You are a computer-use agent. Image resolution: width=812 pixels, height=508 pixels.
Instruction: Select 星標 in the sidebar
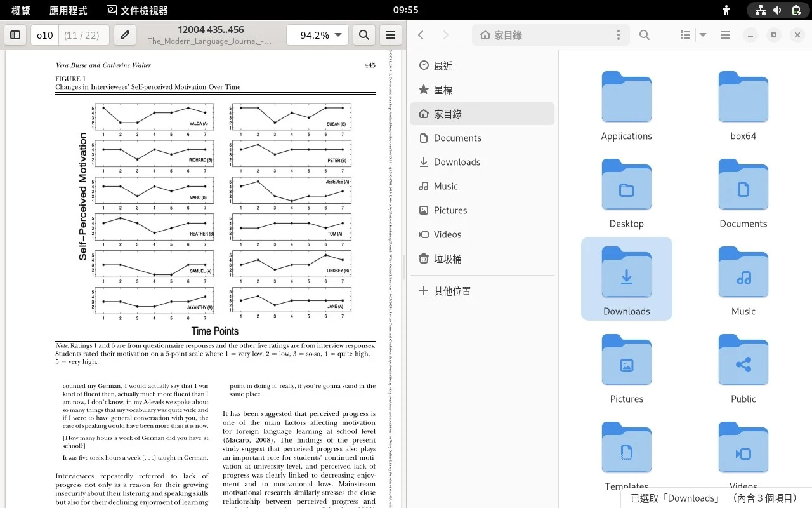click(x=443, y=90)
